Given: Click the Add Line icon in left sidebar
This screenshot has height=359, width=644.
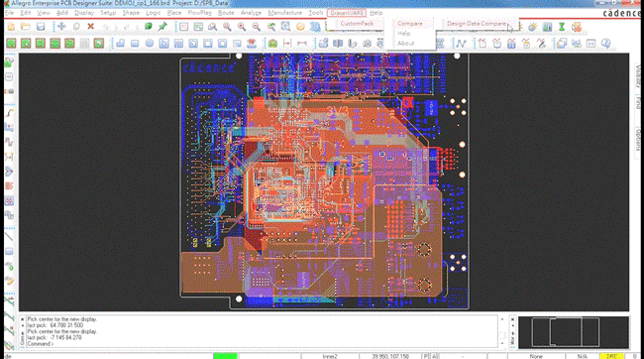Looking at the screenshot, I should (x=9, y=236).
